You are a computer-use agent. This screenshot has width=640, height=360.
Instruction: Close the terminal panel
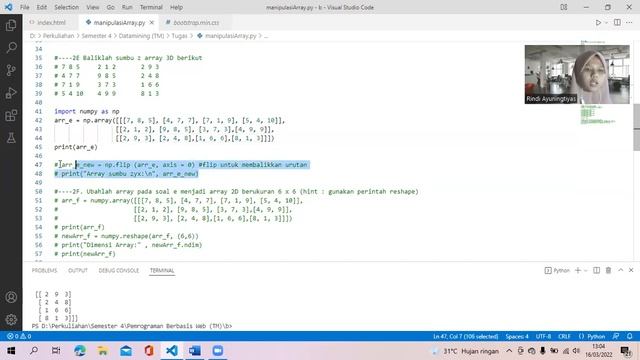point(631,270)
